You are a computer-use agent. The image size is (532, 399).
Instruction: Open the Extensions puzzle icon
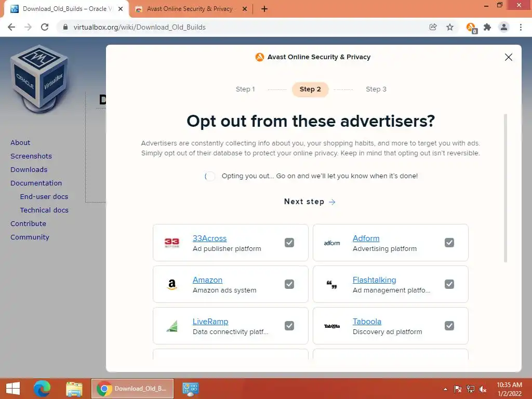click(x=487, y=27)
